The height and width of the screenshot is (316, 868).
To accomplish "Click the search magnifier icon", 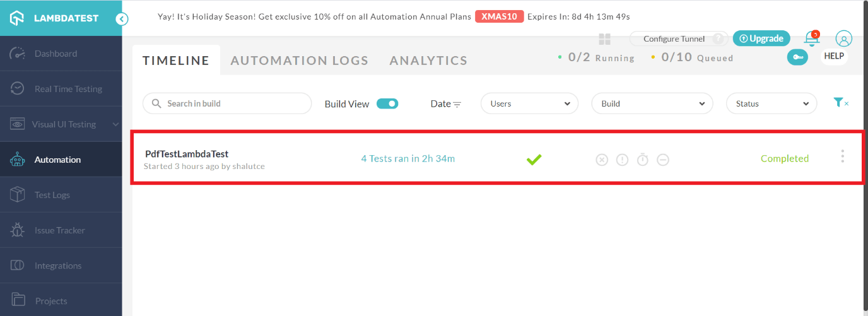I will point(155,103).
